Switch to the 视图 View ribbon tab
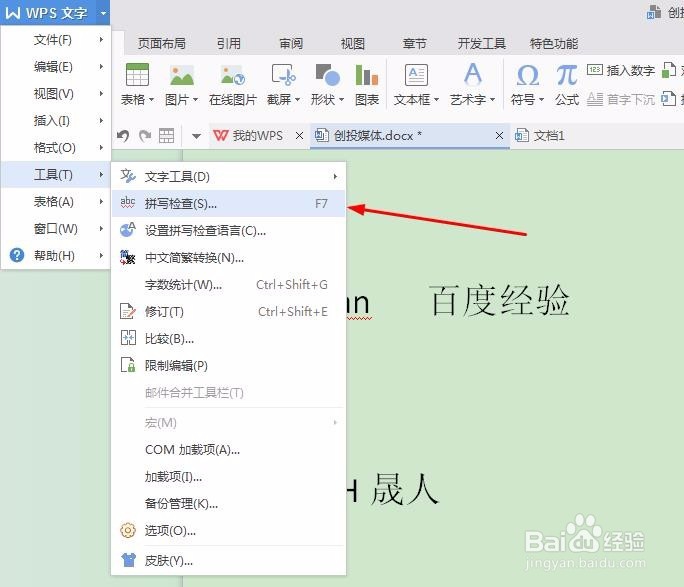 [352, 43]
